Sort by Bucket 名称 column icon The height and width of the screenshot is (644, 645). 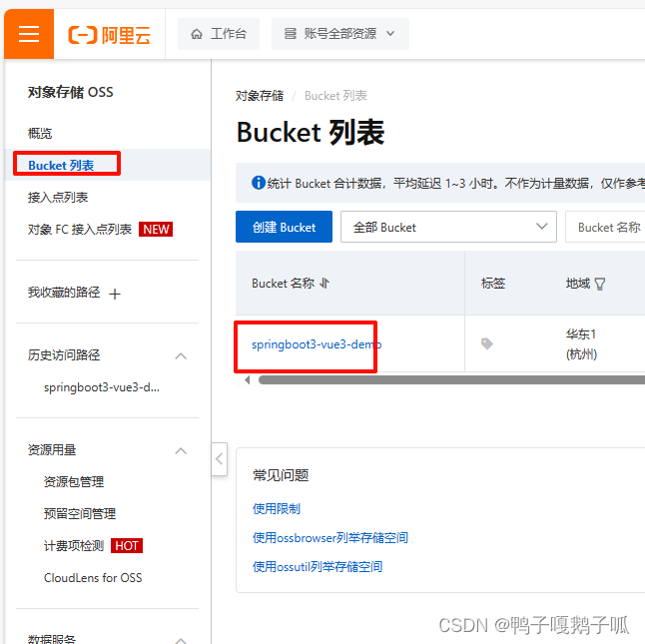324,283
